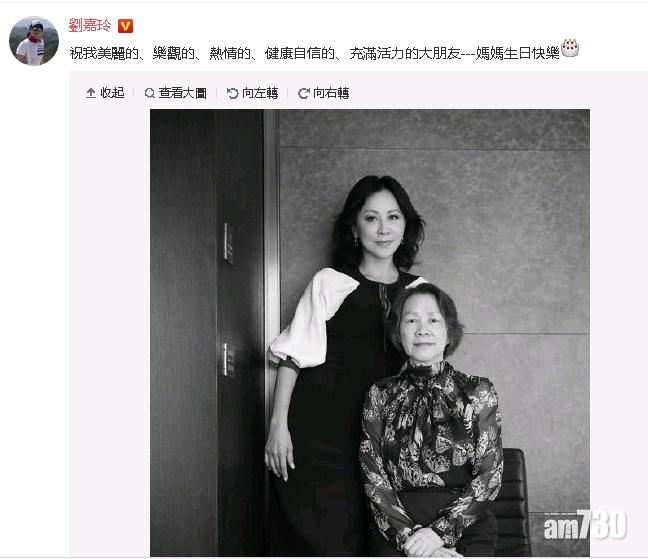Click the birthday cake emoji
648x559 pixels.
point(570,48)
